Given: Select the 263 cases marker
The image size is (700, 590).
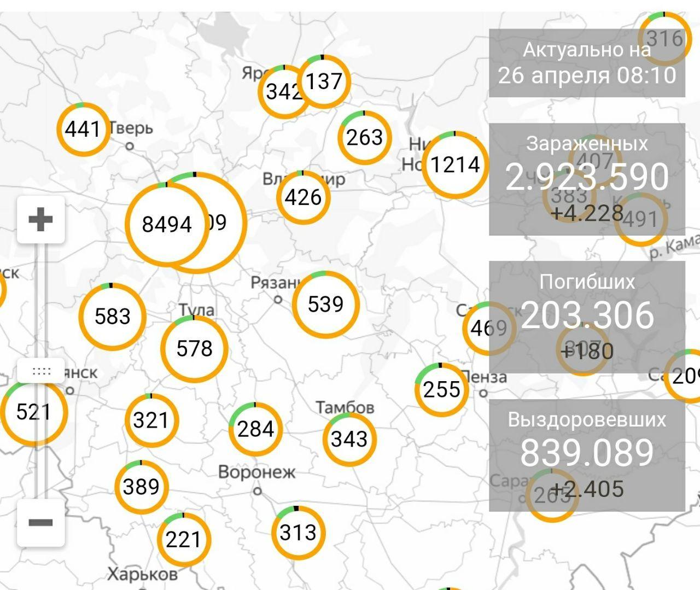Looking at the screenshot, I should pos(365,137).
